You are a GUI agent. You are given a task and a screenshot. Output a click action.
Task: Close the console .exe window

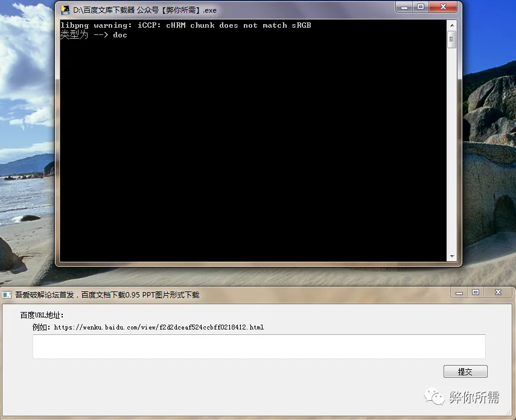click(x=443, y=7)
